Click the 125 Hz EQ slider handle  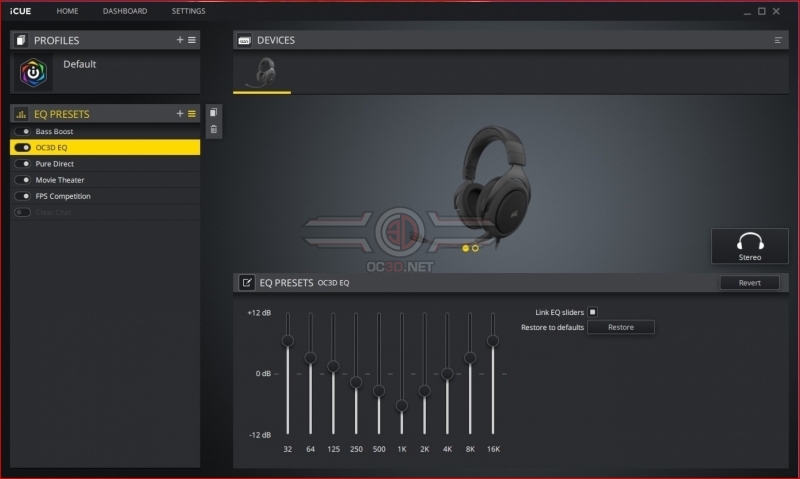[x=333, y=366]
